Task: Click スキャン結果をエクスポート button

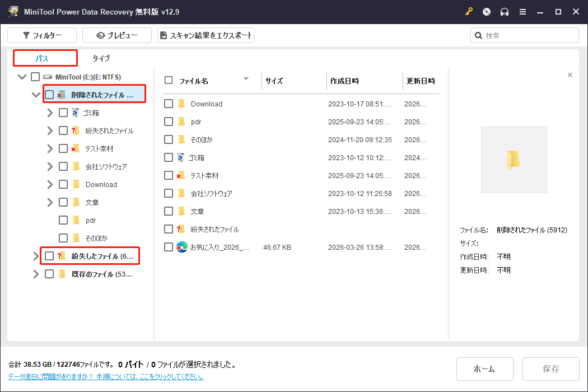Action: click(206, 35)
